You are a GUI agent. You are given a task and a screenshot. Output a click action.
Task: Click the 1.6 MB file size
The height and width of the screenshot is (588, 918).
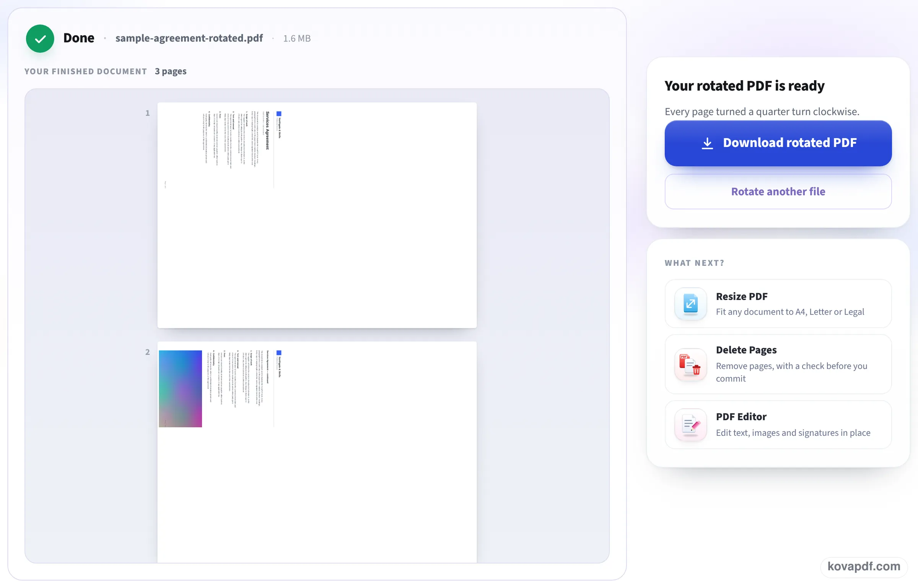297,39
